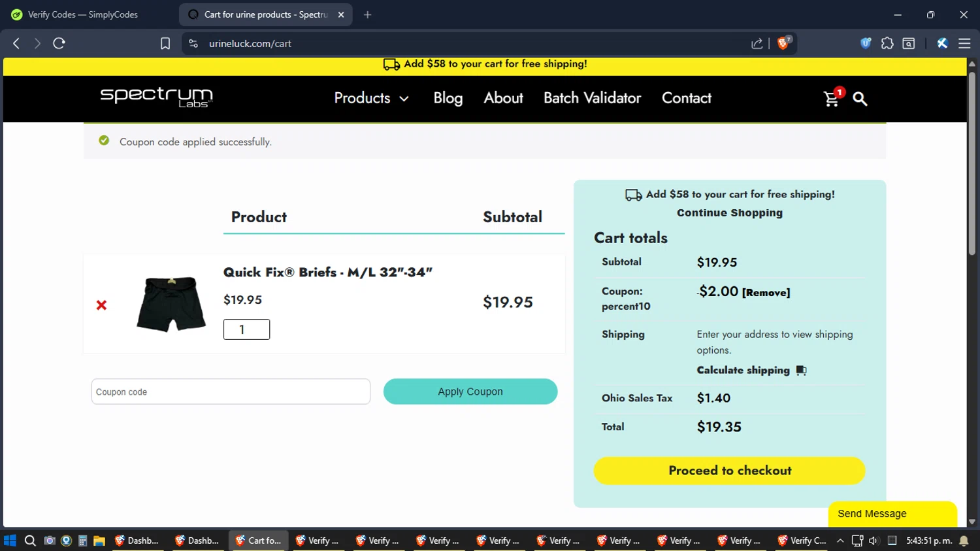
Task: Remove the percent10 coupon
Action: coord(766,293)
